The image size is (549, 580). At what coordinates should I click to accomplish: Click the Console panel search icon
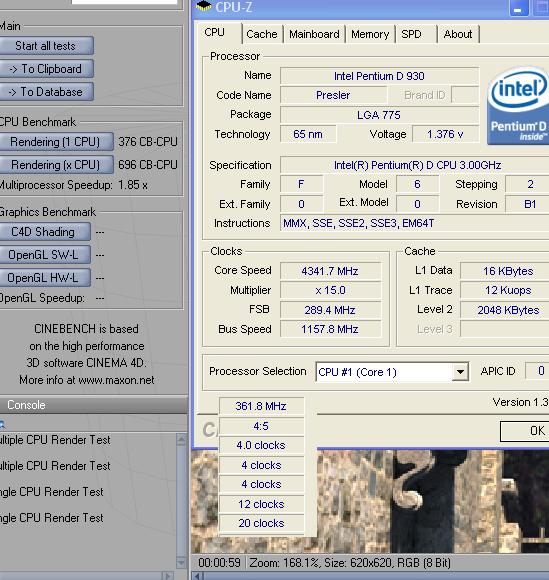[2, 424]
